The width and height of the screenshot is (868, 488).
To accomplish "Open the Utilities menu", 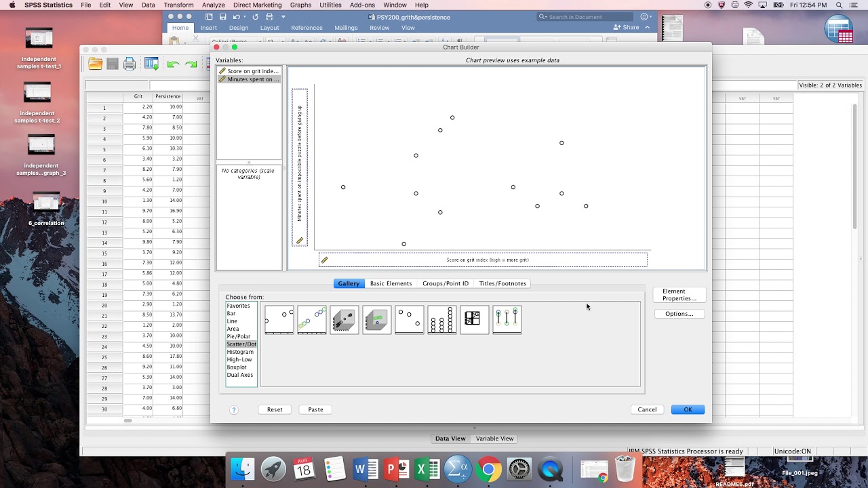I will coord(330,5).
